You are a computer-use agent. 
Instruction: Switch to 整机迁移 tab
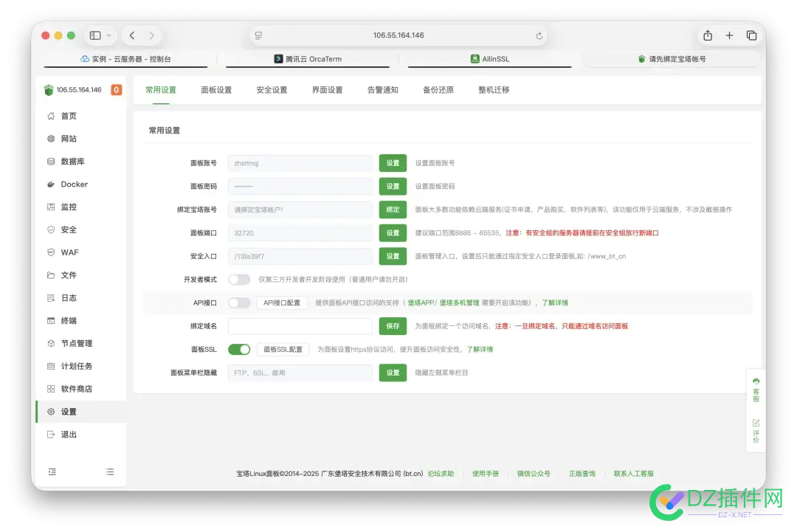(494, 90)
